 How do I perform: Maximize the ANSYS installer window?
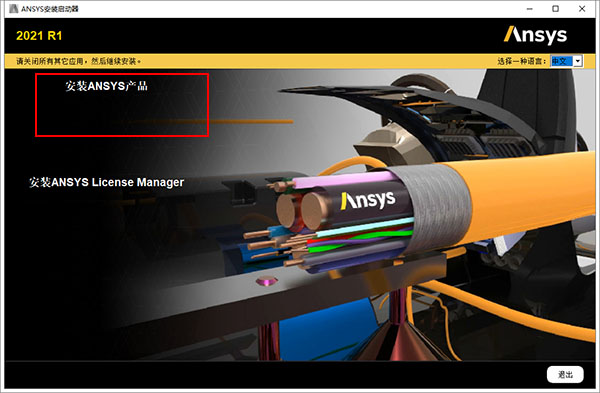tap(555, 8)
